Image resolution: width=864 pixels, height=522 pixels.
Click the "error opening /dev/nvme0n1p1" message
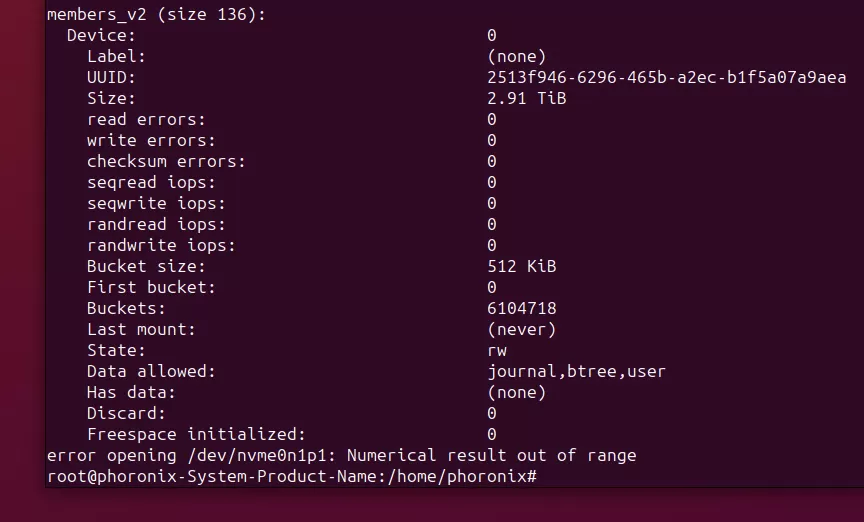coord(341,455)
